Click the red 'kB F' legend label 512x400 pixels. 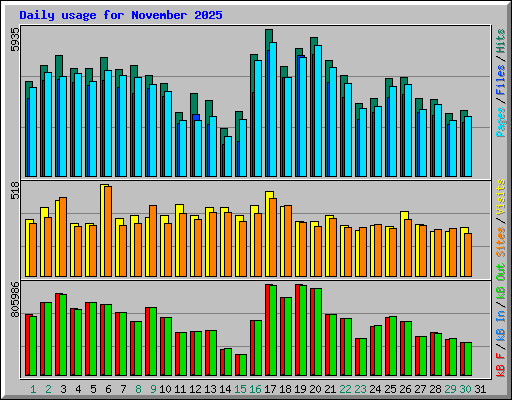[501, 365]
